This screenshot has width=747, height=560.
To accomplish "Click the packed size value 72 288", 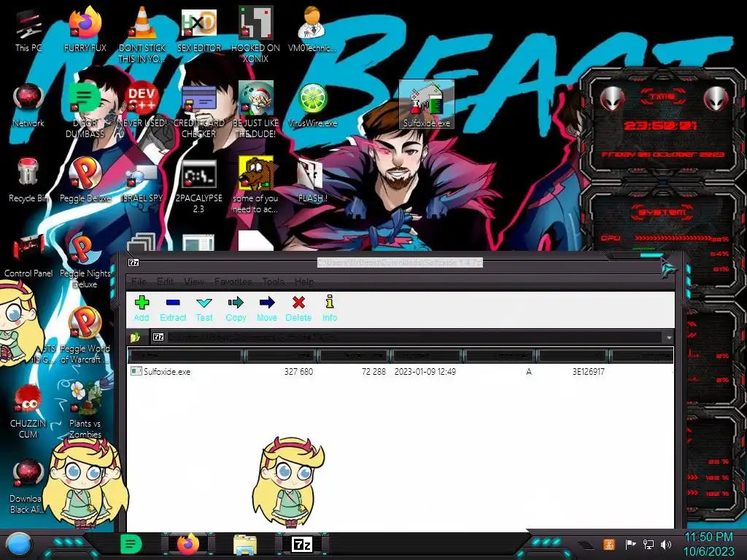I will pos(373,371).
